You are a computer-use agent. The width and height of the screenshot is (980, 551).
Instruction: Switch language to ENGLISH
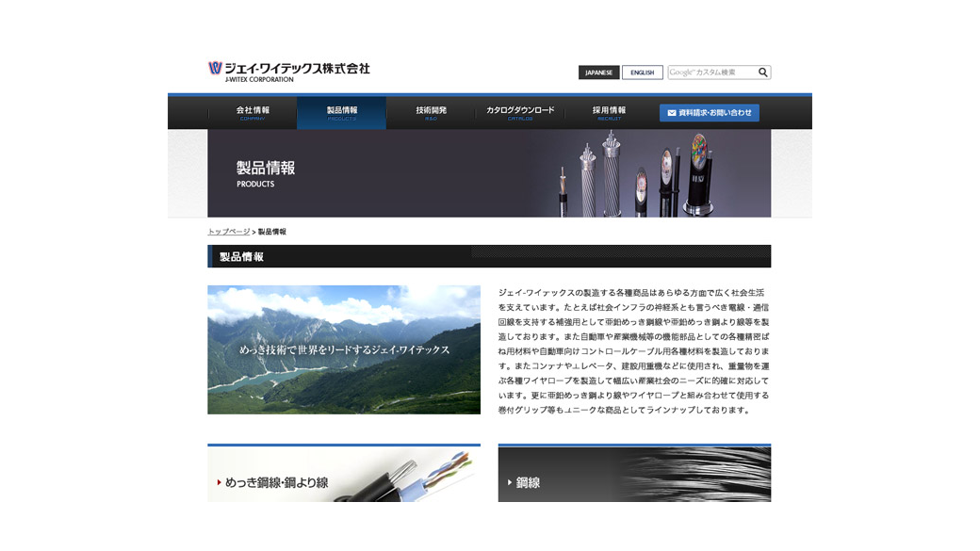(642, 72)
